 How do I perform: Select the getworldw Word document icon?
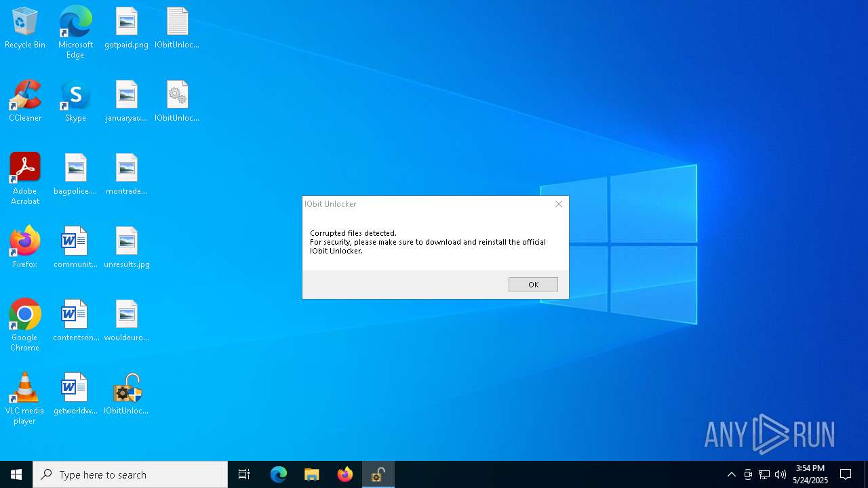click(x=75, y=394)
